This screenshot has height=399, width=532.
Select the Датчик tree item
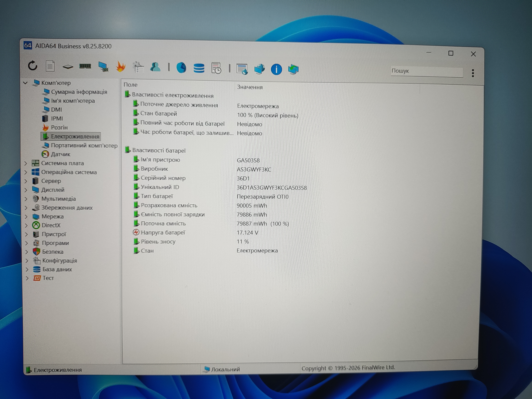click(x=60, y=154)
